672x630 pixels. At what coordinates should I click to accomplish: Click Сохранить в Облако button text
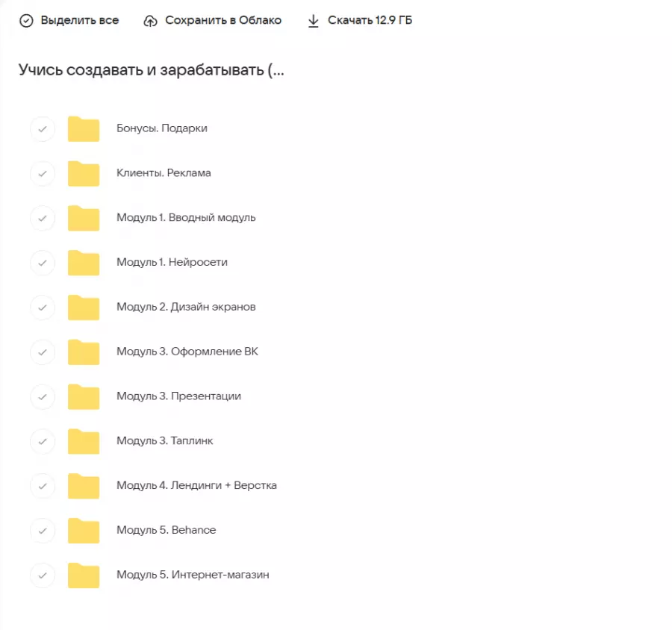223,21
